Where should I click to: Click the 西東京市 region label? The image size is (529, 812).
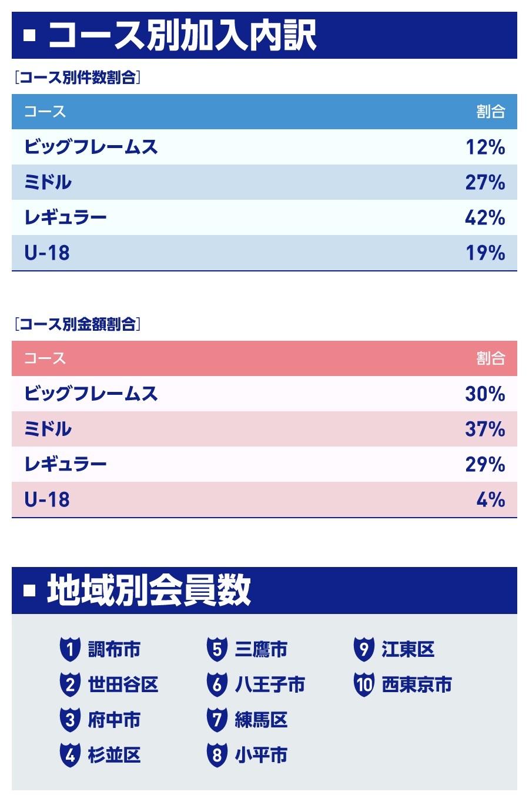pos(417,685)
